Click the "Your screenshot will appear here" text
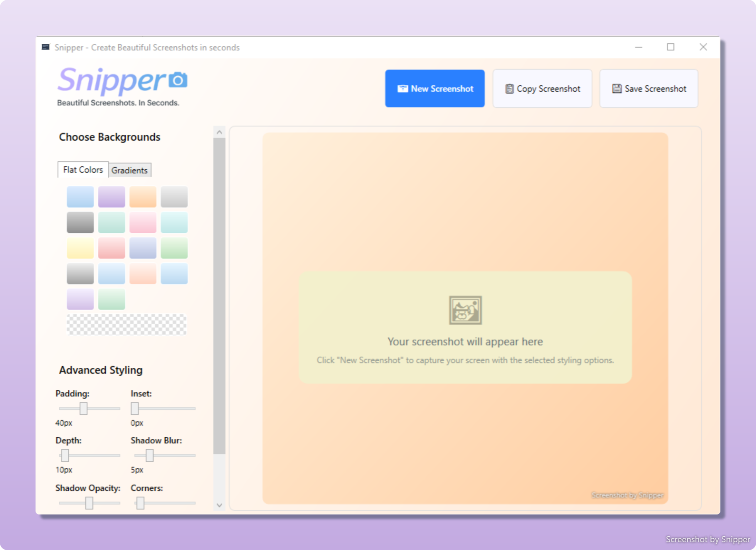This screenshot has width=756, height=550. coord(465,341)
